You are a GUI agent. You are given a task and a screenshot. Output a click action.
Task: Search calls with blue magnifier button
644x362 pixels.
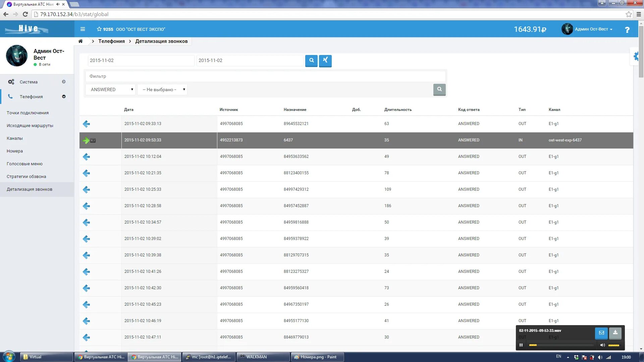pos(311,61)
